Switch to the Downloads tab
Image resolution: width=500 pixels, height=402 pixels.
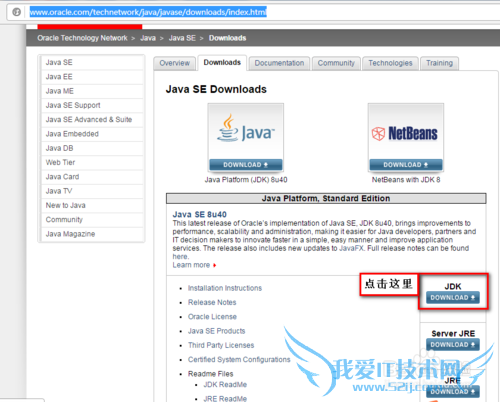pos(222,63)
